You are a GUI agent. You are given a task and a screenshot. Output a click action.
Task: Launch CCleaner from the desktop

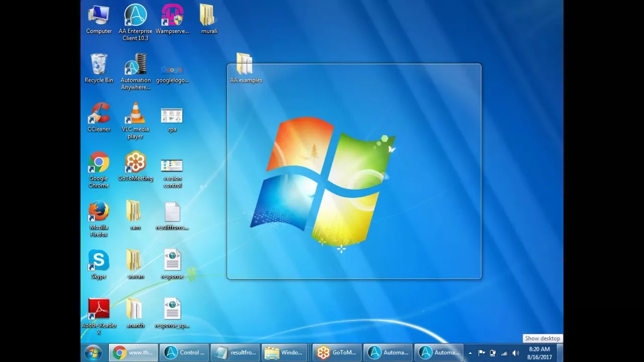click(99, 118)
